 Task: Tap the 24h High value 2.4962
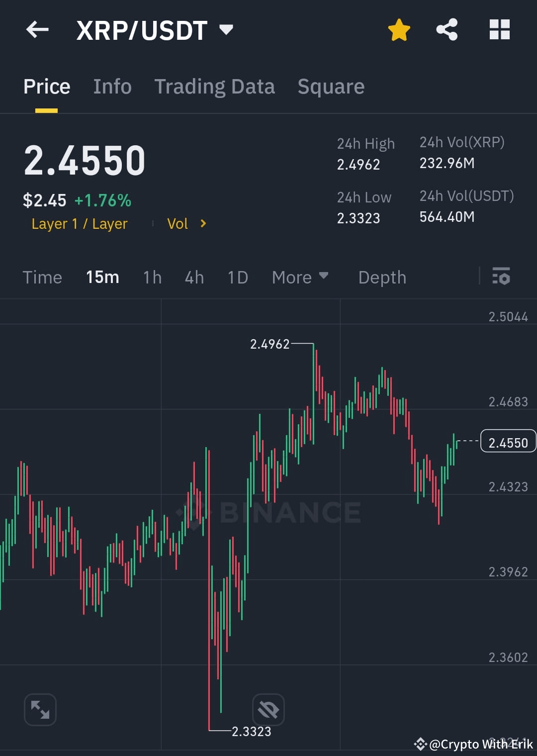tap(359, 164)
